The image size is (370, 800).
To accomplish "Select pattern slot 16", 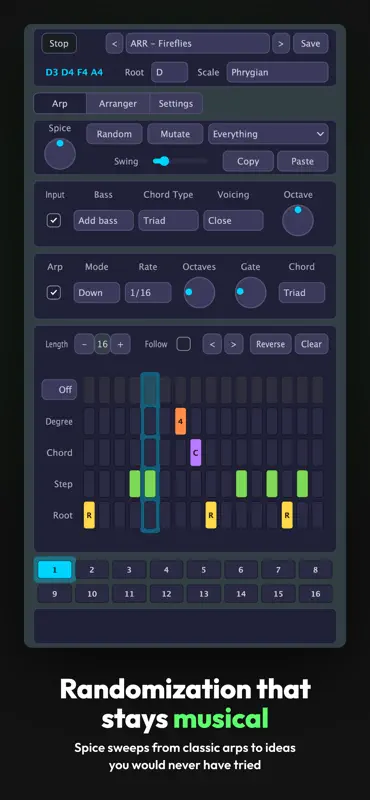I will coord(315,594).
